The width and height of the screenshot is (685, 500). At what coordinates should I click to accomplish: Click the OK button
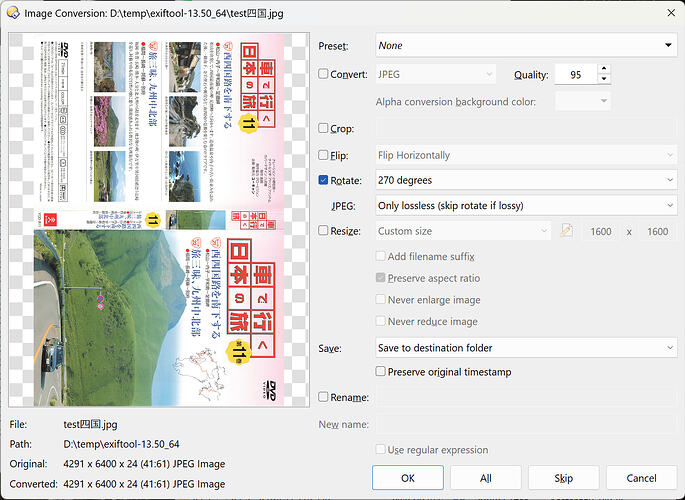tap(408, 478)
